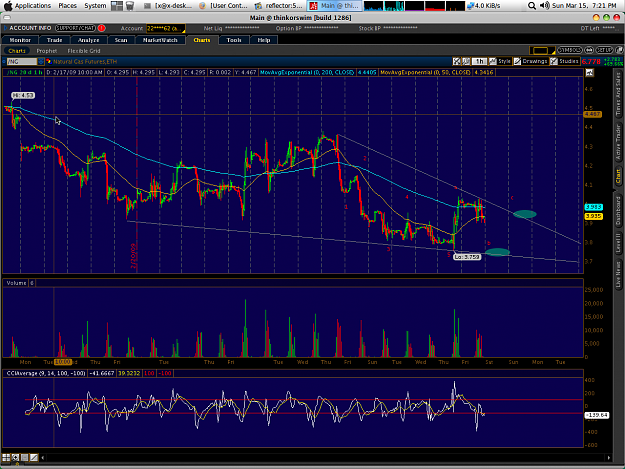Screen dimensions: 625x469
Task: Open the Live News side panel
Action: 618,274
